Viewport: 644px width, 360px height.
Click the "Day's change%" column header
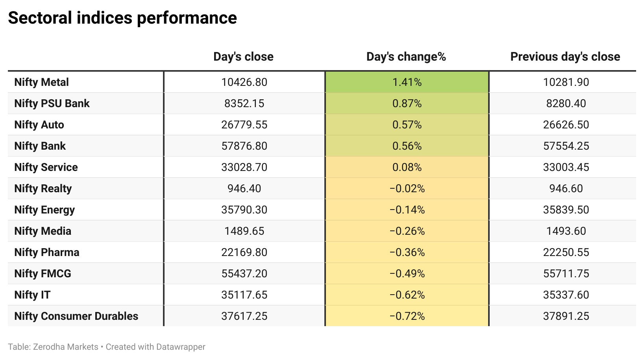click(x=406, y=57)
